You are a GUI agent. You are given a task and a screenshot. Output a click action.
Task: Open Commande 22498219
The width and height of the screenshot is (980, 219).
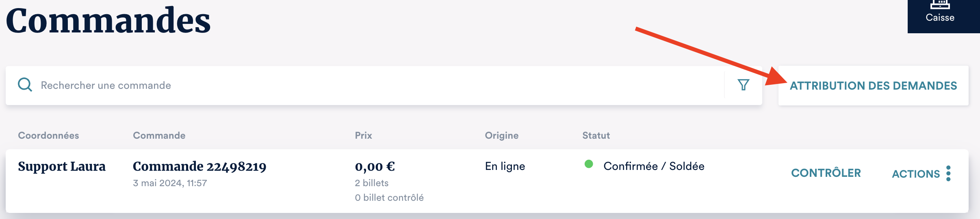pyautogui.click(x=199, y=166)
